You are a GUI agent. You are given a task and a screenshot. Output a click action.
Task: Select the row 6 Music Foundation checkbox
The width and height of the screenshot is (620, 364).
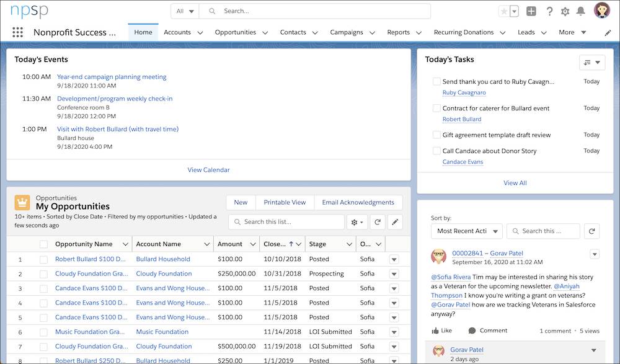(x=43, y=332)
